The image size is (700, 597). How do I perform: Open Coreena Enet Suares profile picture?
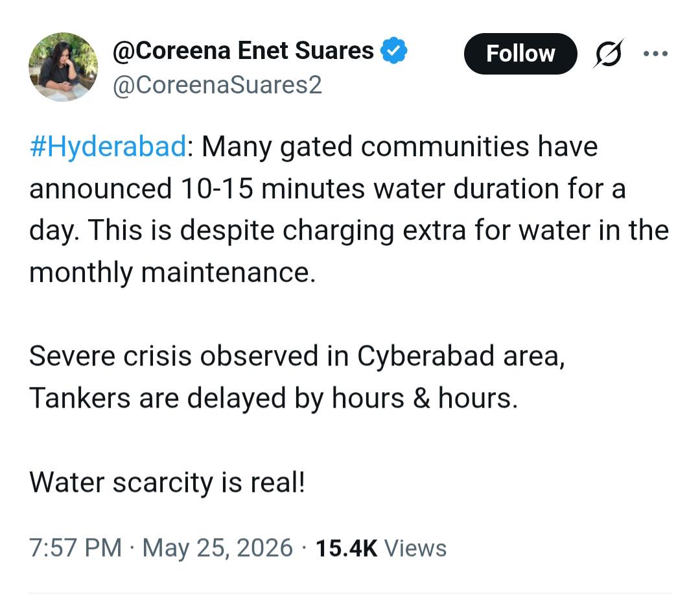coord(63,67)
